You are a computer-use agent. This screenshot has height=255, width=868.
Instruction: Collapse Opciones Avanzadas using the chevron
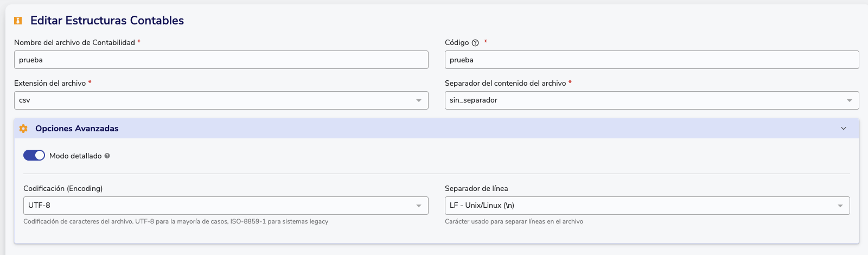pyautogui.click(x=844, y=129)
